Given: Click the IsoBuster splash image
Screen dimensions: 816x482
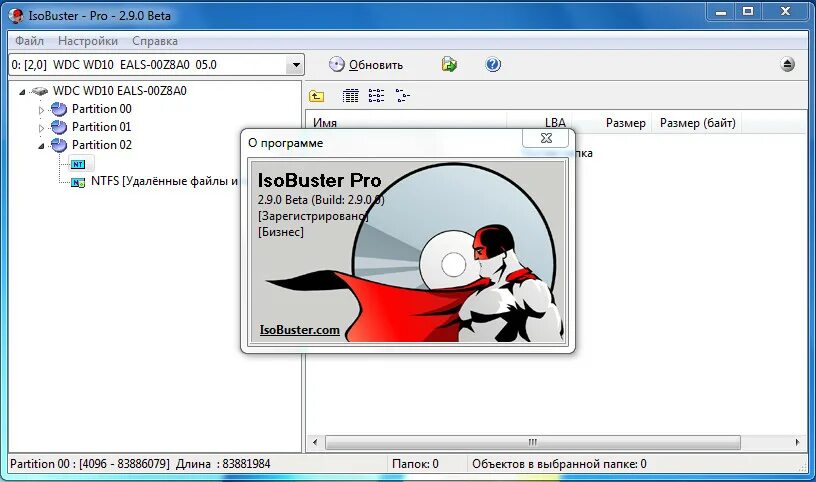Looking at the screenshot, I should click(x=409, y=251).
